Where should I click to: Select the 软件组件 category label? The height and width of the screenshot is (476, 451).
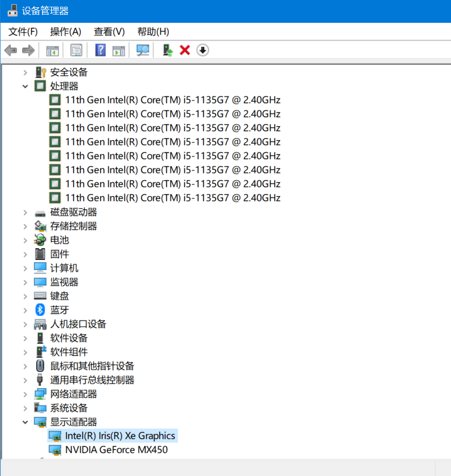[69, 352]
